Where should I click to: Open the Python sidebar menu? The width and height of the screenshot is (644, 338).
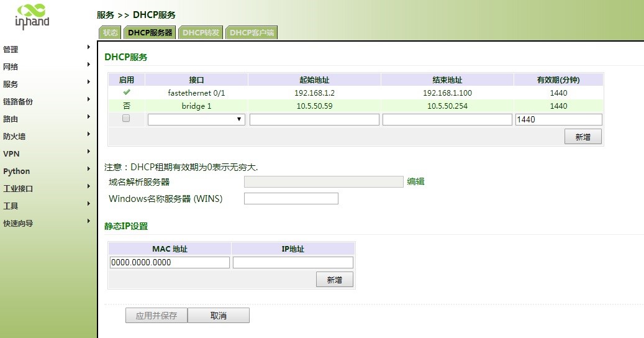click(47, 171)
